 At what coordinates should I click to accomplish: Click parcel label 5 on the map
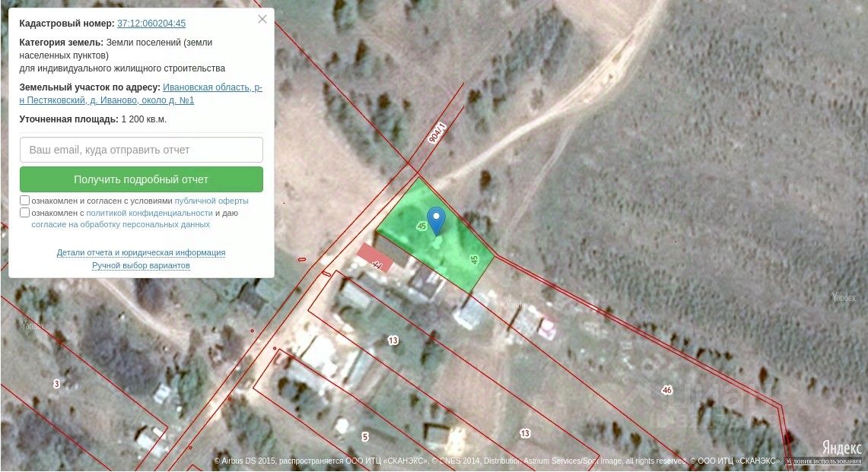click(x=365, y=436)
